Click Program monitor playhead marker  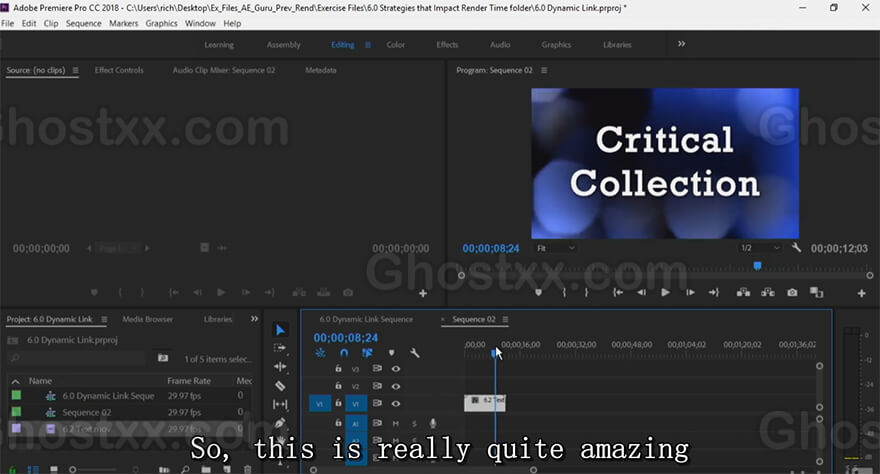tap(758, 265)
